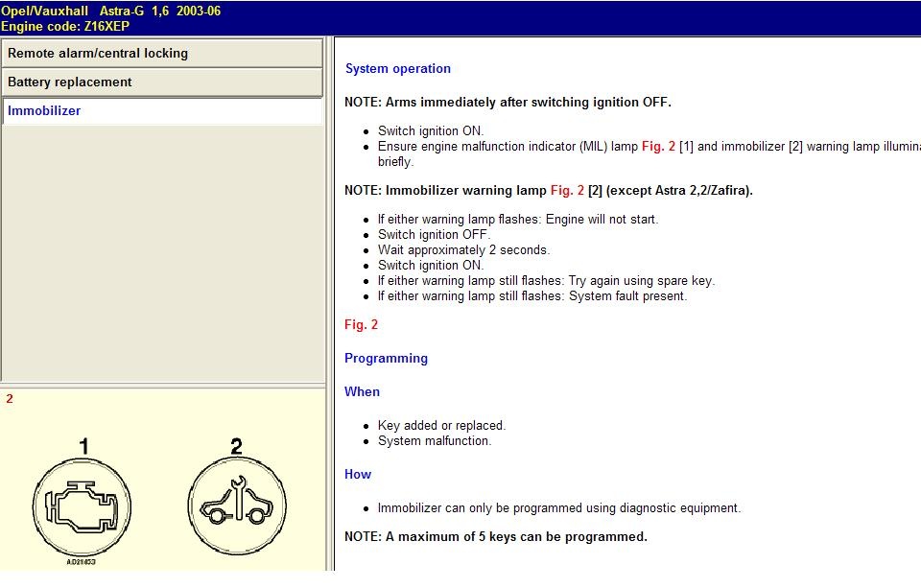Click the standalone Fig. 2 link above Programming
Image resolution: width=921 pixels, height=588 pixels.
tap(361, 325)
